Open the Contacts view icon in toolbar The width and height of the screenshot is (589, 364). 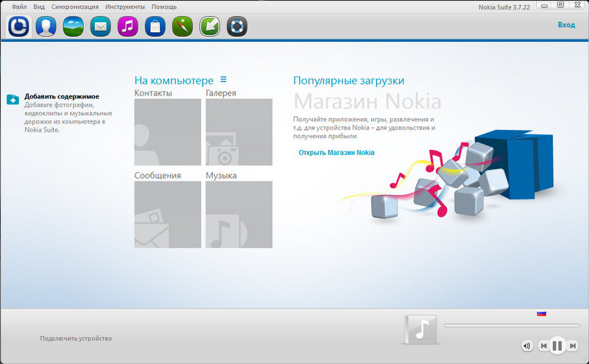(x=46, y=26)
